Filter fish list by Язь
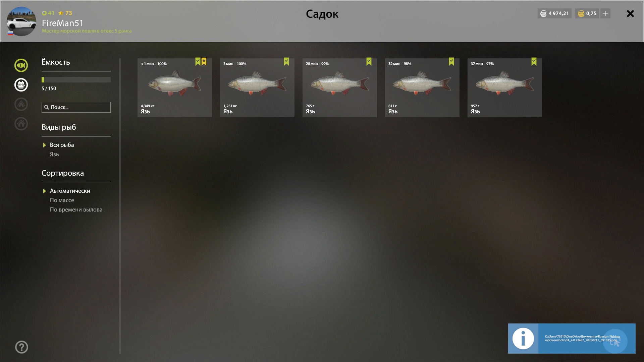 [x=54, y=154]
